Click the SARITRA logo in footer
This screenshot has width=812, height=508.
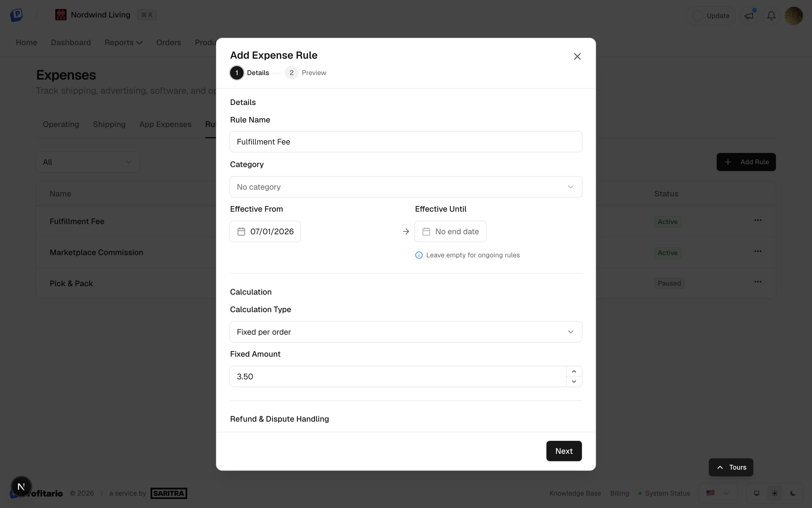(169, 493)
